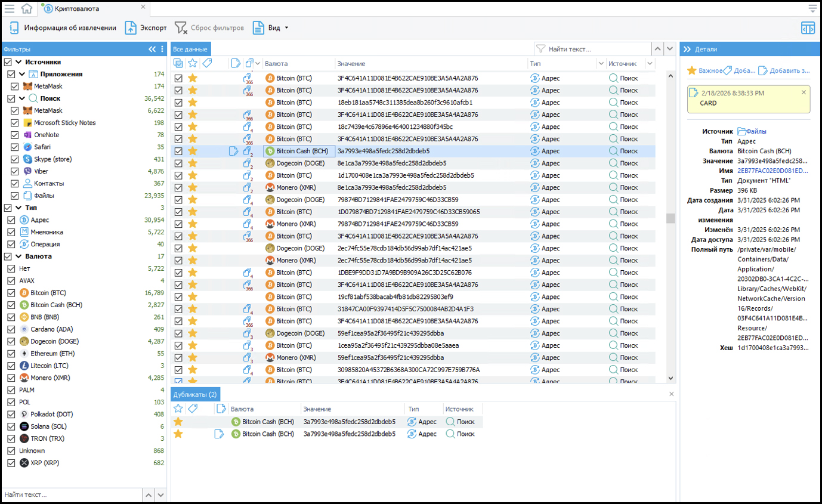Click the main table vertical scrollbar thumb
822x504 pixels.
(670, 218)
